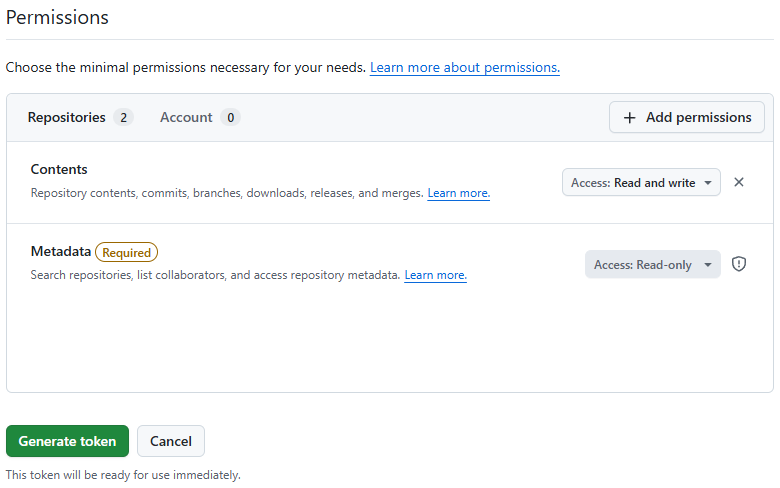Open Learn more link for Metadata permission

click(x=435, y=275)
